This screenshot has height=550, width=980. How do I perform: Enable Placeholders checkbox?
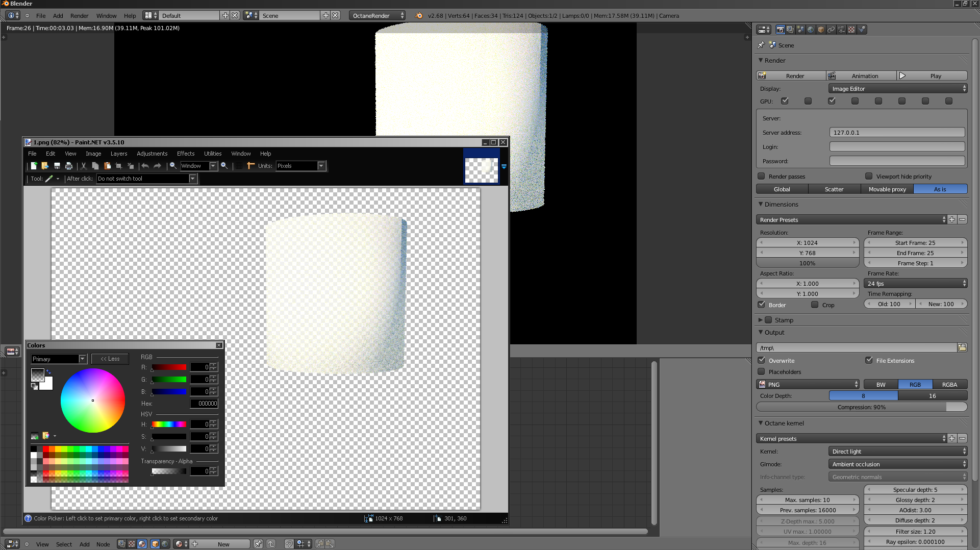[761, 371]
